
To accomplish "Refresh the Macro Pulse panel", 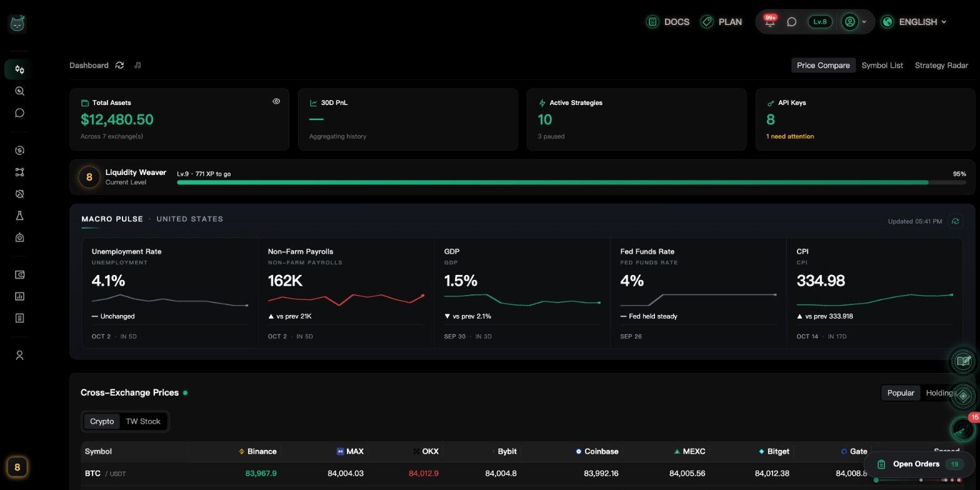I will 955,221.
